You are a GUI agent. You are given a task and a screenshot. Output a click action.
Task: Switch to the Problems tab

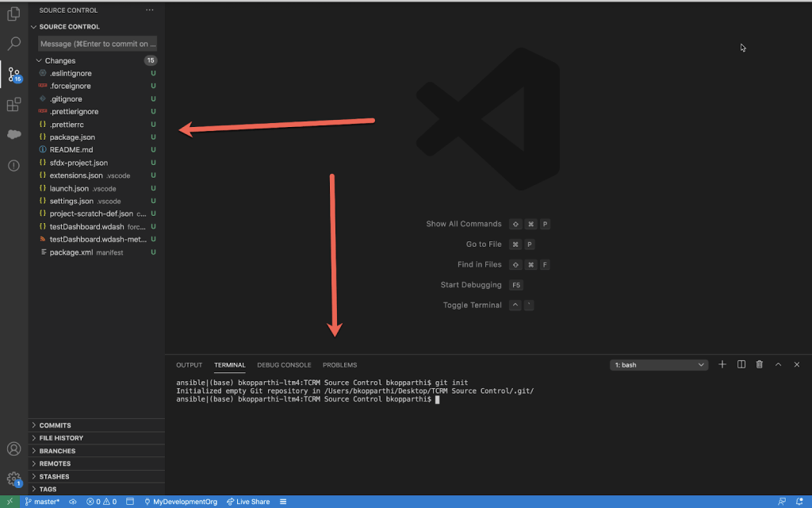[x=339, y=365]
